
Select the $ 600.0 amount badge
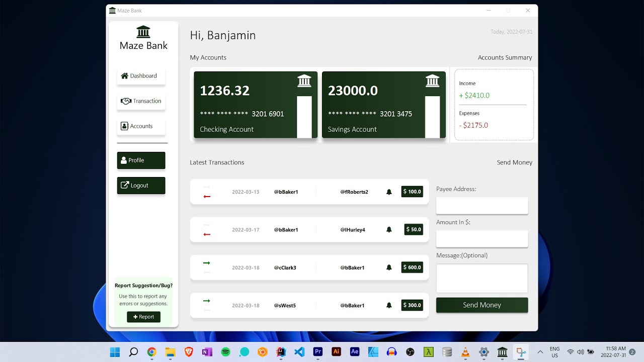412,267
